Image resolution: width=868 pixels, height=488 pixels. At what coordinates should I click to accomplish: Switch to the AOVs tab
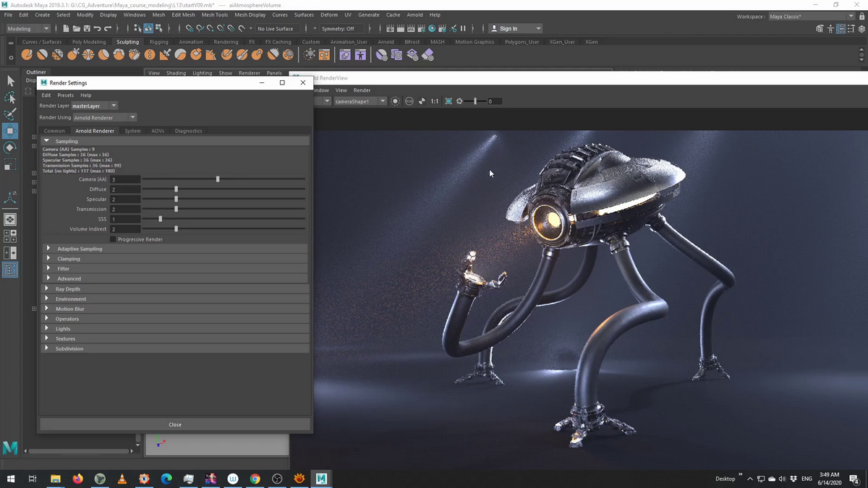coord(158,131)
